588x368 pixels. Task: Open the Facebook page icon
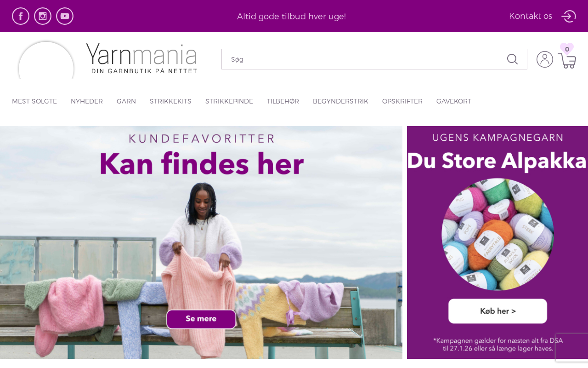(x=21, y=16)
